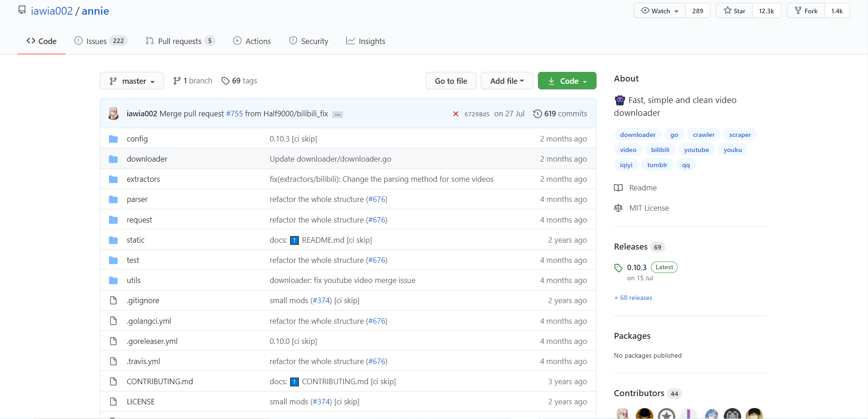Viewport: 868px width, 419px height.
Task: Open the .goreleaser.yml file
Action: 152,341
